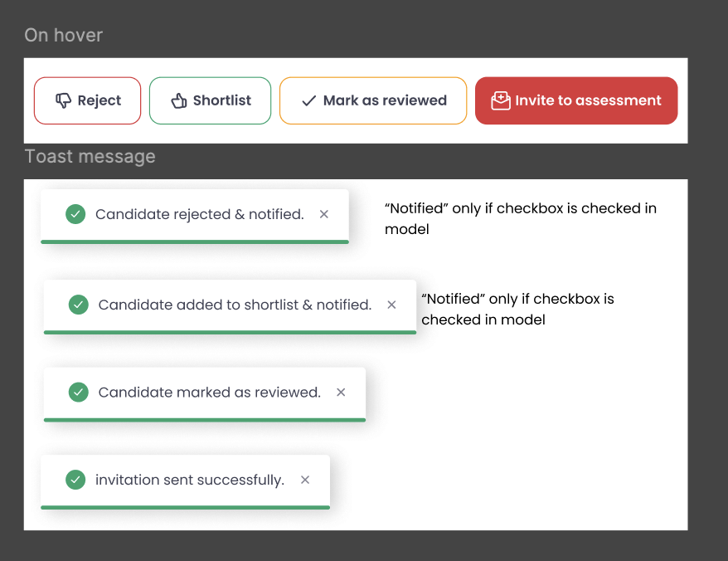728x561 pixels.
Task: Click the 'Candidate added to shortlist & notified.' text
Action: [x=235, y=305]
